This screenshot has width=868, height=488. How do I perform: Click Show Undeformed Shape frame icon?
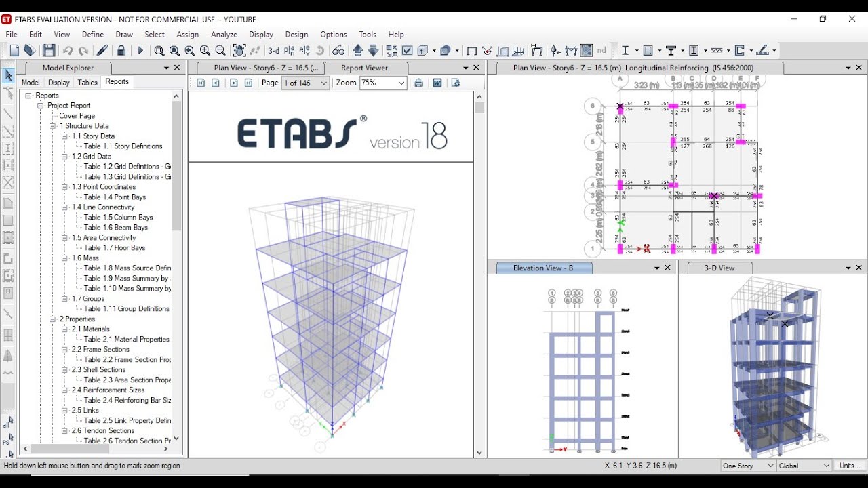472,51
